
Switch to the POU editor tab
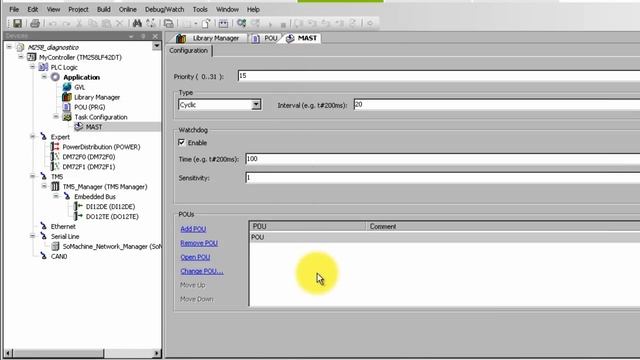tap(265, 38)
